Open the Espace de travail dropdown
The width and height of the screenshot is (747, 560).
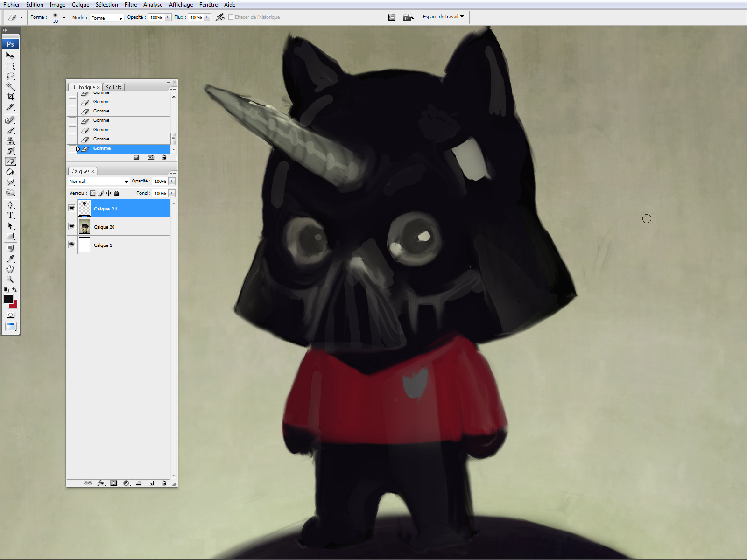pos(444,17)
